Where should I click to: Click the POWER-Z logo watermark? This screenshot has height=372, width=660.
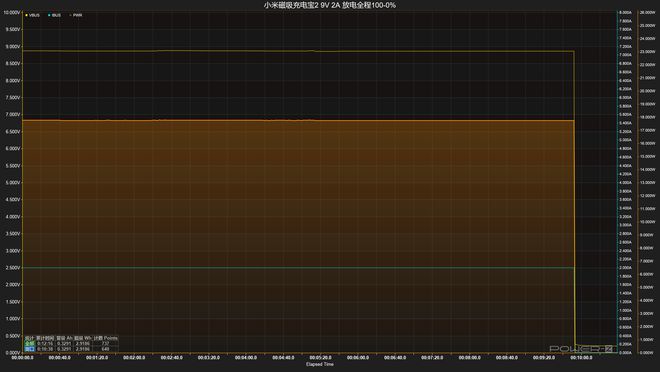pyautogui.click(x=583, y=349)
